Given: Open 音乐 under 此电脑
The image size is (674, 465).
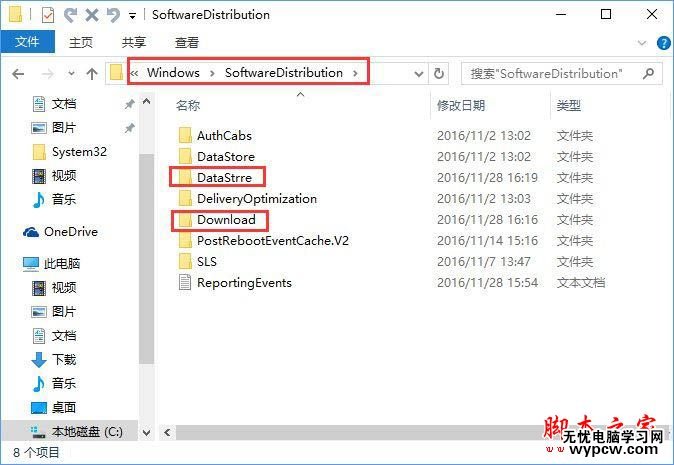Looking at the screenshot, I should click(64, 383).
